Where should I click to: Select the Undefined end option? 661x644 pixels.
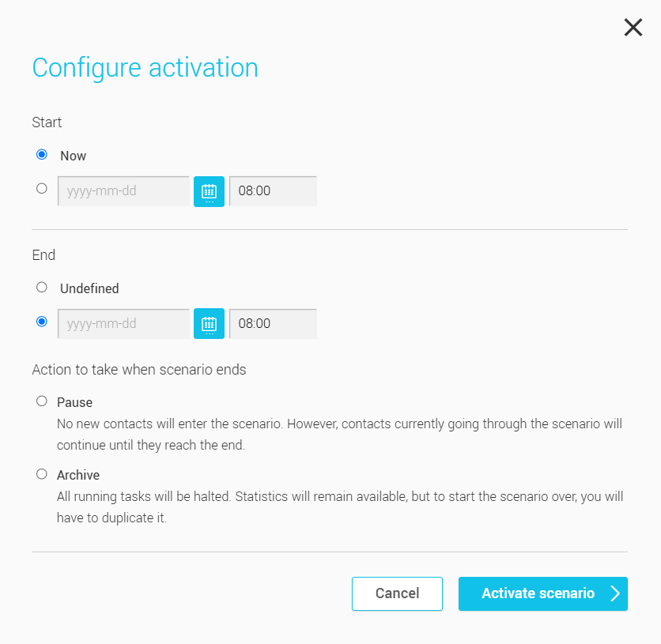(41, 287)
